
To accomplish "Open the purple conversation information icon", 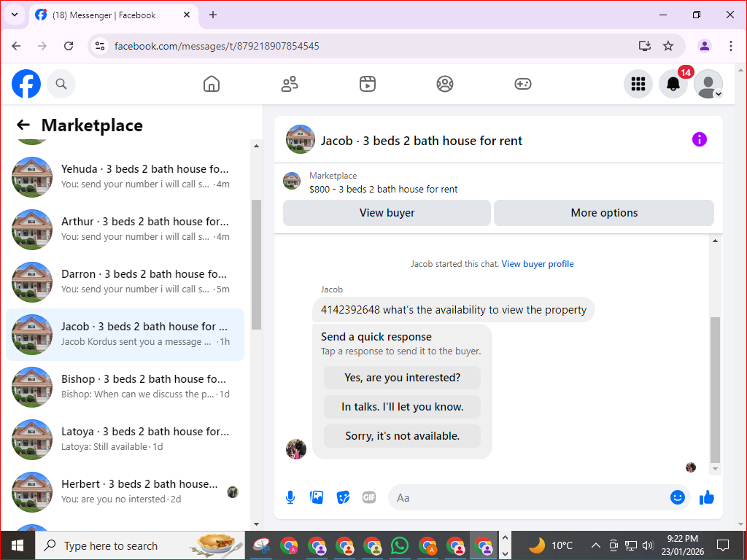I will click(700, 139).
